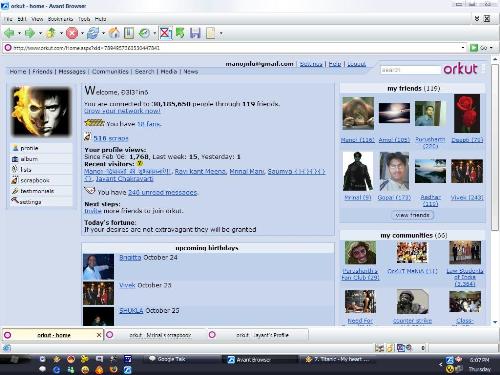
Task: Click the page vertical scrollbar thumb
Action: pos(495,147)
